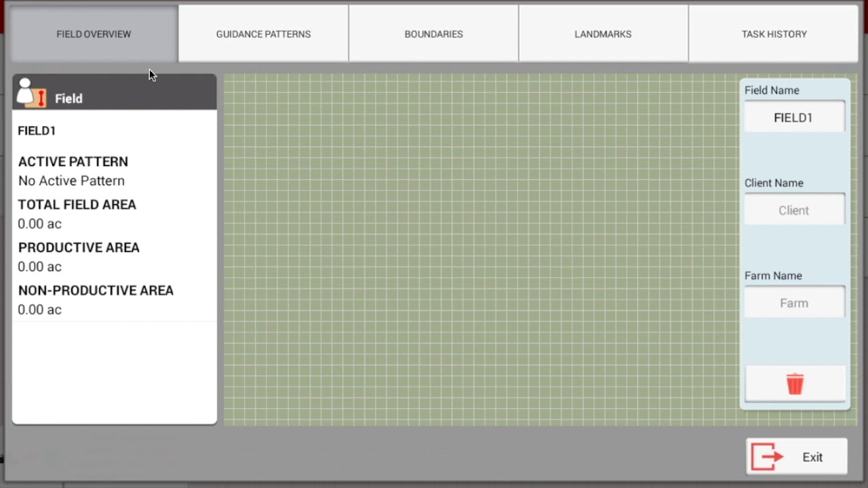Viewport: 868px width, 488px height.
Task: Select FIELD1 in the Field panel
Action: coord(37,131)
